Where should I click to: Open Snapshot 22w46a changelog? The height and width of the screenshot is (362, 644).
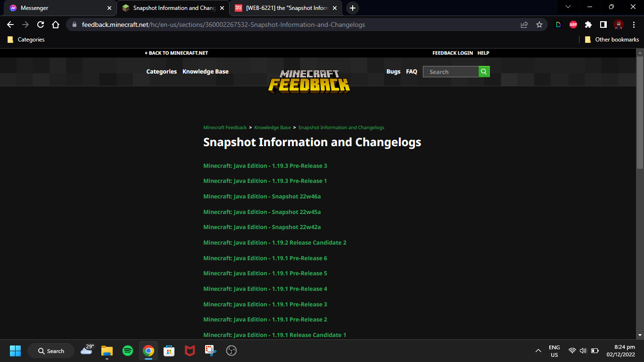262,197
